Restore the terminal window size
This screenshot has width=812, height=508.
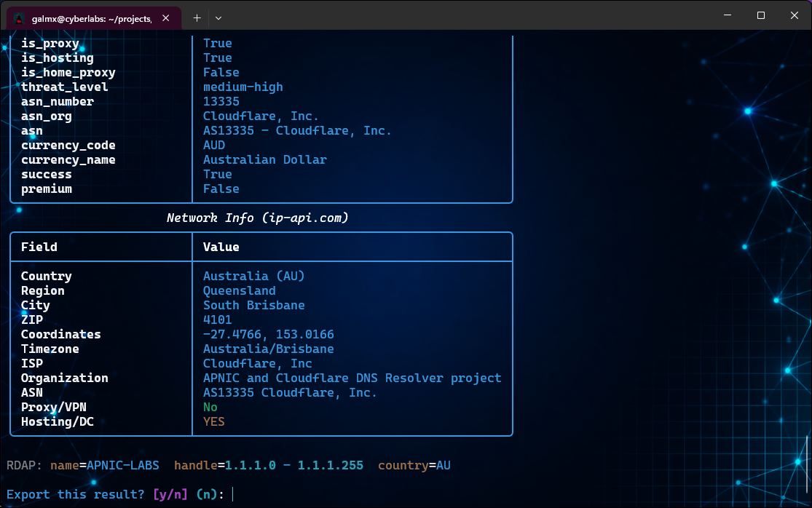tap(760, 15)
